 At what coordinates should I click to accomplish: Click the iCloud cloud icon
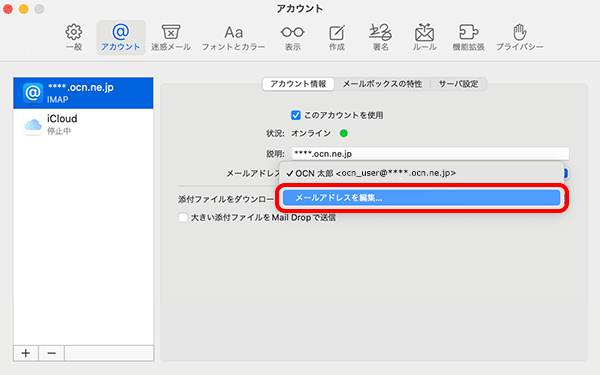[x=33, y=124]
